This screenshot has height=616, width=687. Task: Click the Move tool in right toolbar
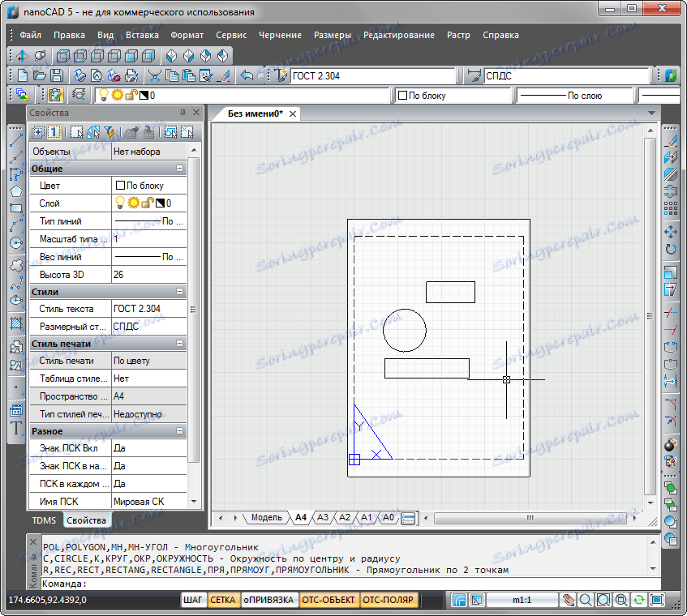[x=670, y=232]
